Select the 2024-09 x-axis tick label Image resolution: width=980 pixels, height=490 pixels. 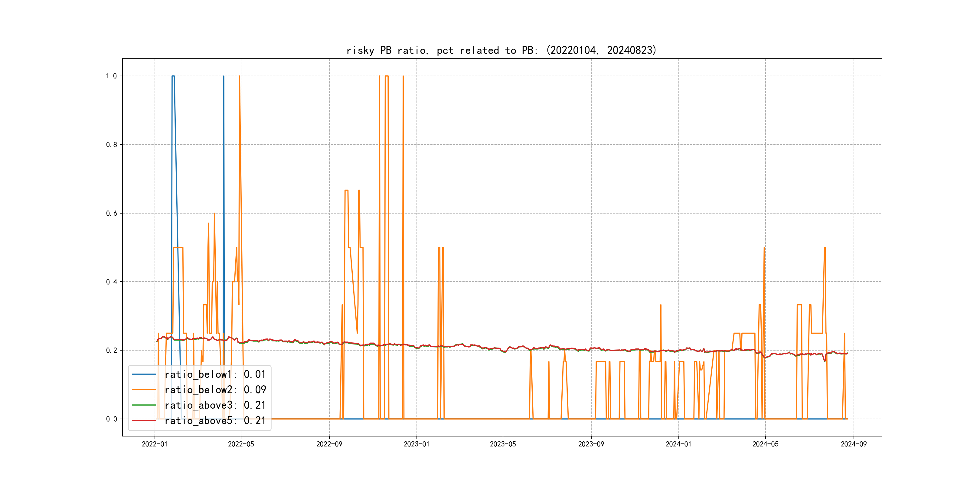[x=853, y=444]
